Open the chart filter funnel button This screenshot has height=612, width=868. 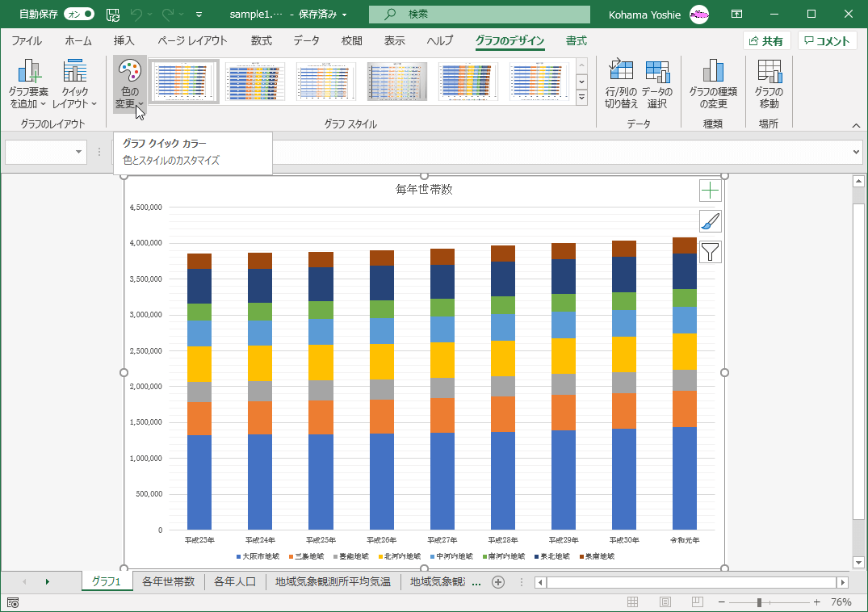710,252
